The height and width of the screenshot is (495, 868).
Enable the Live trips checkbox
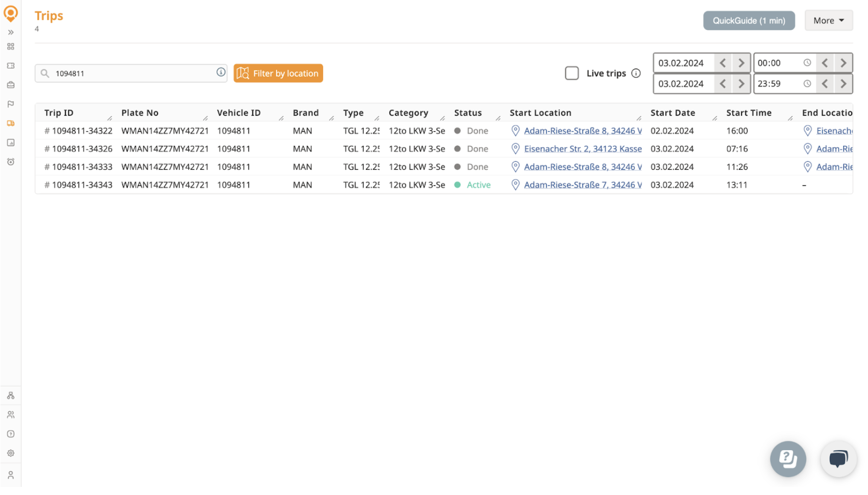571,73
